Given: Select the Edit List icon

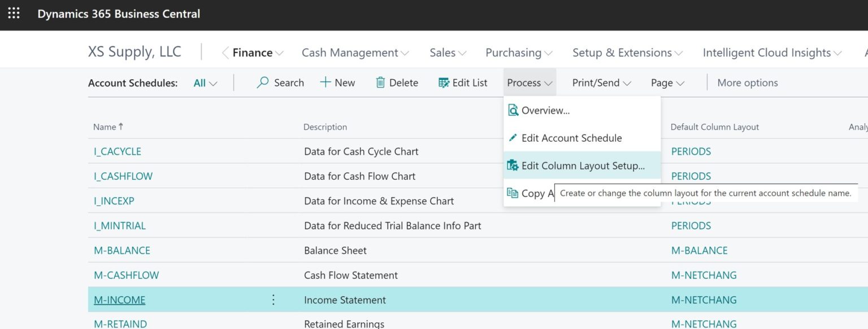Looking at the screenshot, I should point(442,83).
